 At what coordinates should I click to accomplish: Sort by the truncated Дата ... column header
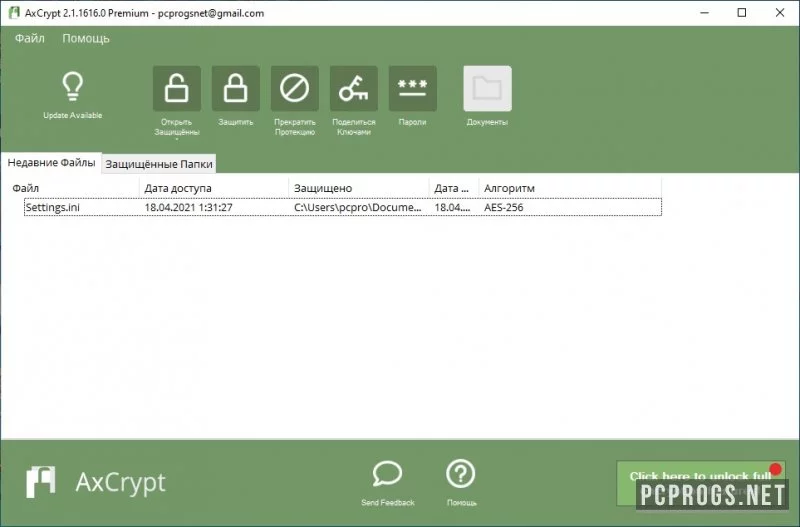click(x=454, y=188)
